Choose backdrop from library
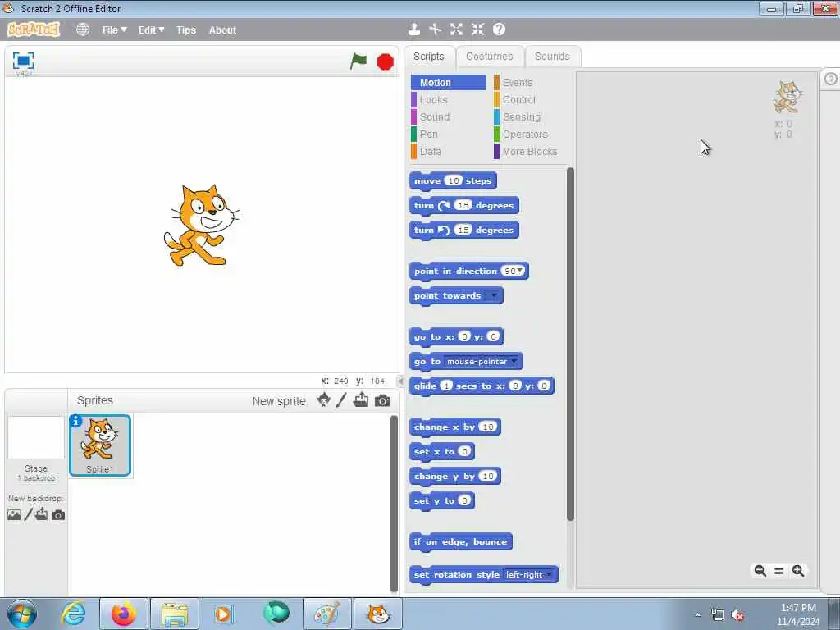The width and height of the screenshot is (840, 630). click(14, 515)
